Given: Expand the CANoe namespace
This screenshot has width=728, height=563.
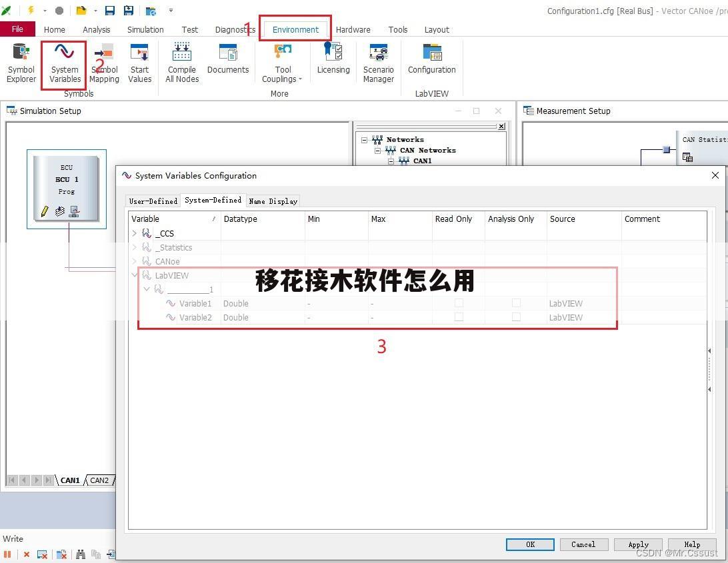Looking at the screenshot, I should click(x=135, y=261).
